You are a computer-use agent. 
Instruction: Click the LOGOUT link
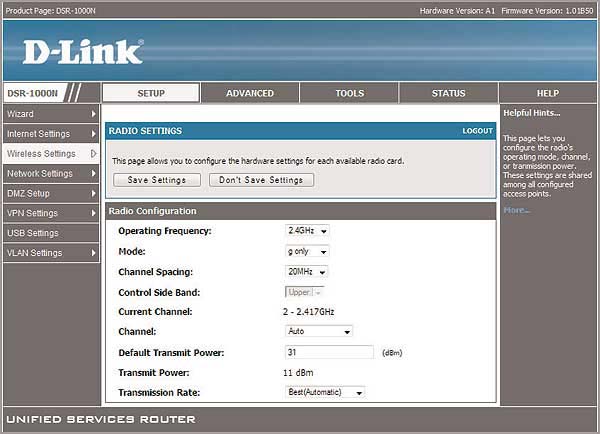click(x=477, y=131)
